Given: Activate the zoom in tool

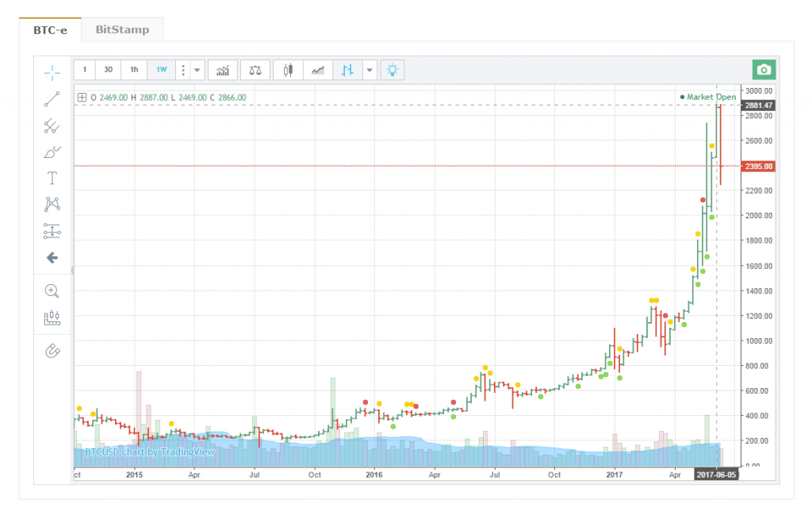Looking at the screenshot, I should 52,290.
